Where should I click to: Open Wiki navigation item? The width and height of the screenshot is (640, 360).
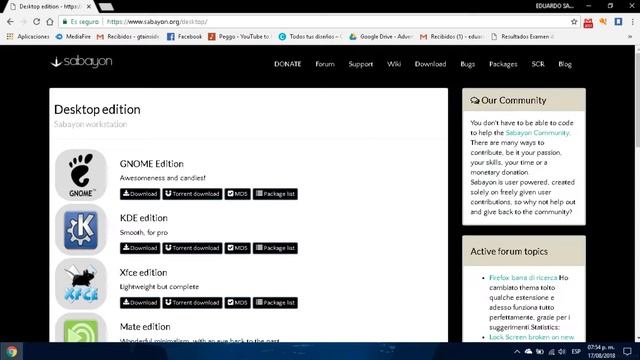pos(394,64)
